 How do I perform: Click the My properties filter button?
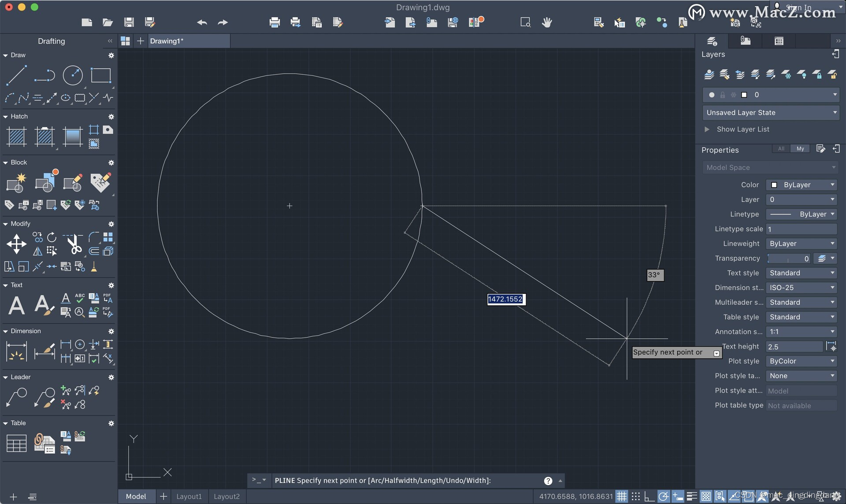pos(800,149)
